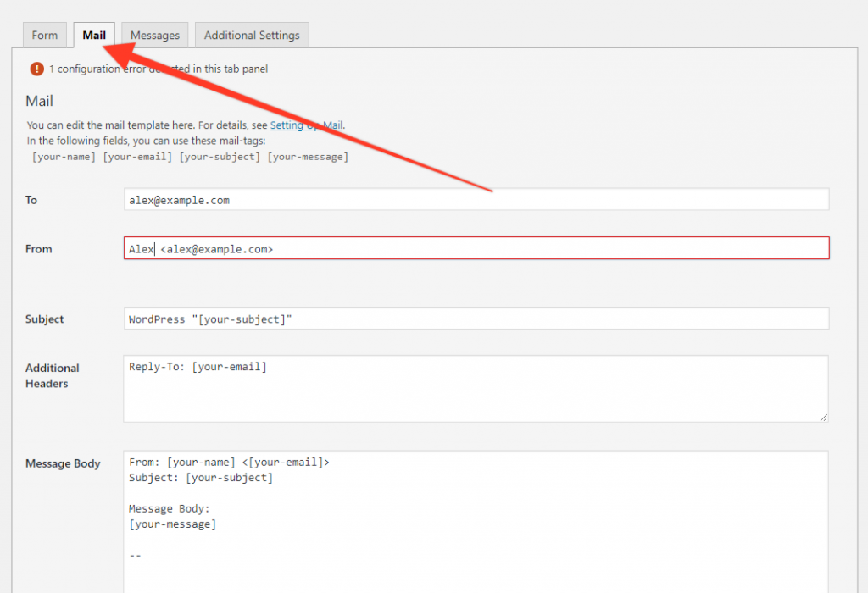Click the [your-name] mail-tag

click(x=64, y=157)
